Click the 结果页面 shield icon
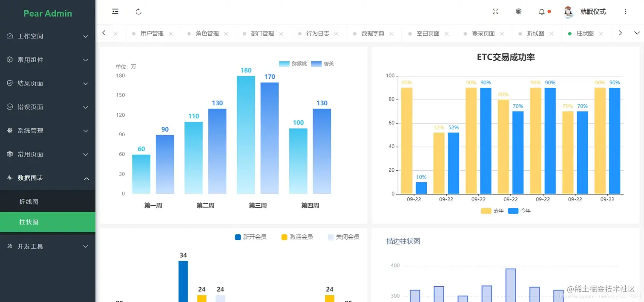 click(10, 83)
